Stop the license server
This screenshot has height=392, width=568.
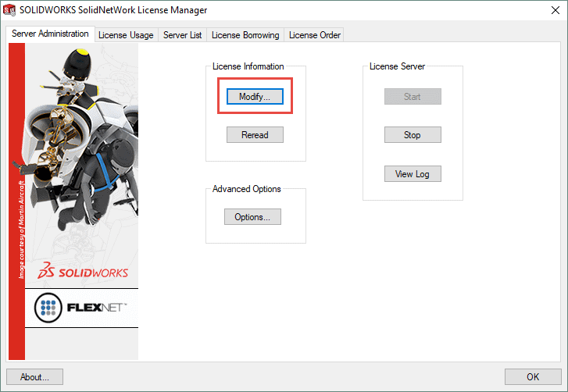click(413, 135)
